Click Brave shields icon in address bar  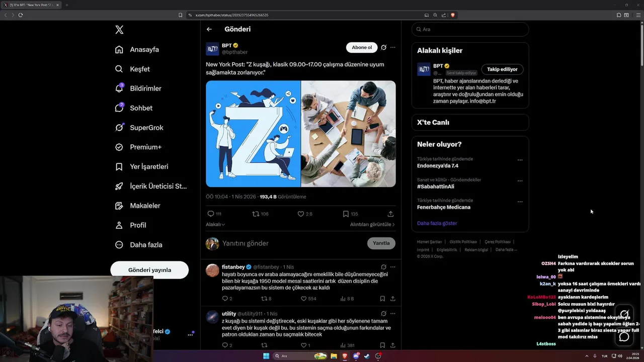[453, 15]
